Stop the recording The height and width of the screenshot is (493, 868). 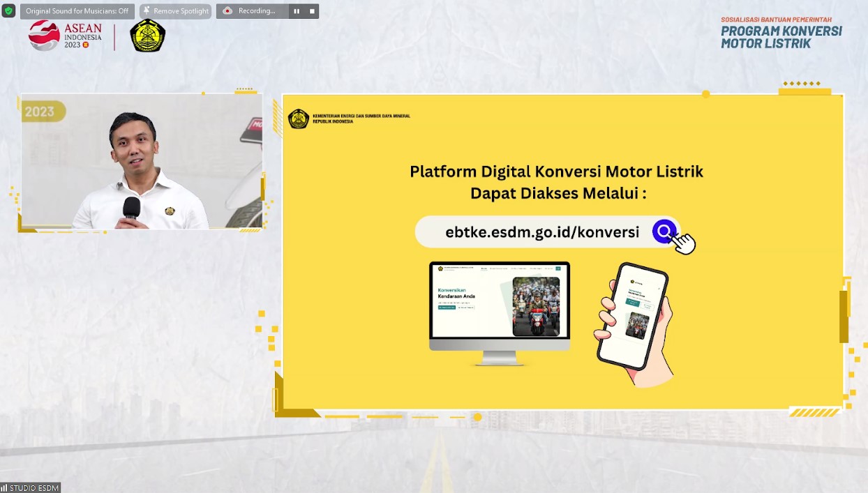coord(312,11)
